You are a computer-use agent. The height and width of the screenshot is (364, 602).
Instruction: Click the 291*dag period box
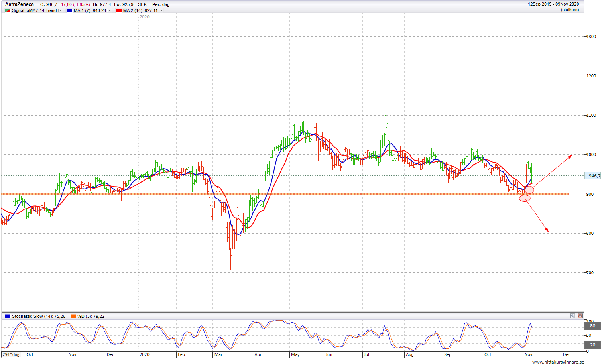(11, 354)
